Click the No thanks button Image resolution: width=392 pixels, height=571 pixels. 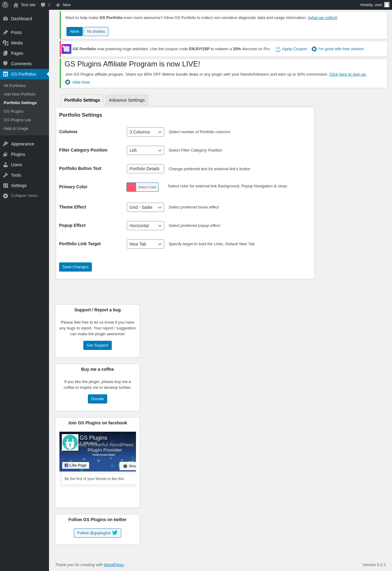pyautogui.click(x=96, y=32)
